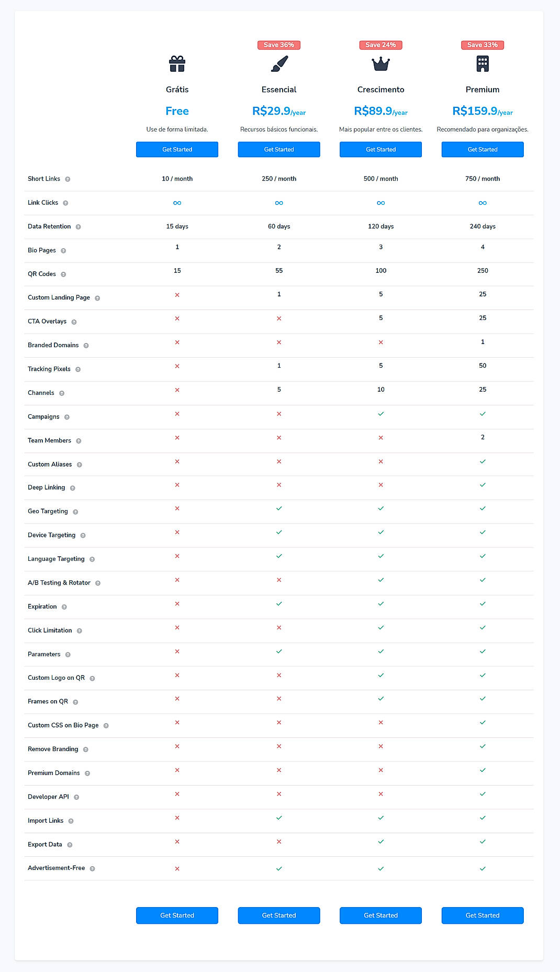Click Get Started below the R$29.9 price
Image resolution: width=560 pixels, height=972 pixels.
coord(279,149)
